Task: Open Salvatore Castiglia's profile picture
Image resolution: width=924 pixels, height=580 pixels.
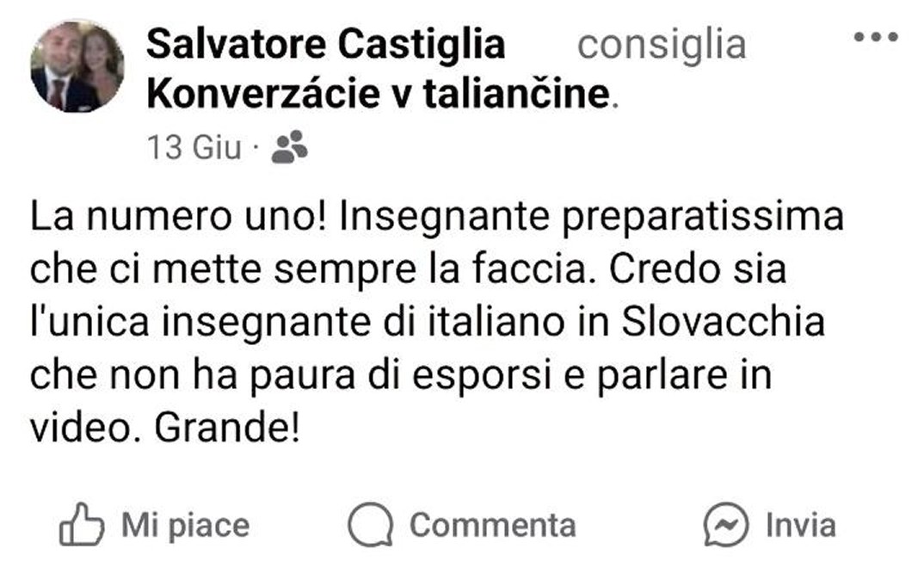Action: point(77,66)
